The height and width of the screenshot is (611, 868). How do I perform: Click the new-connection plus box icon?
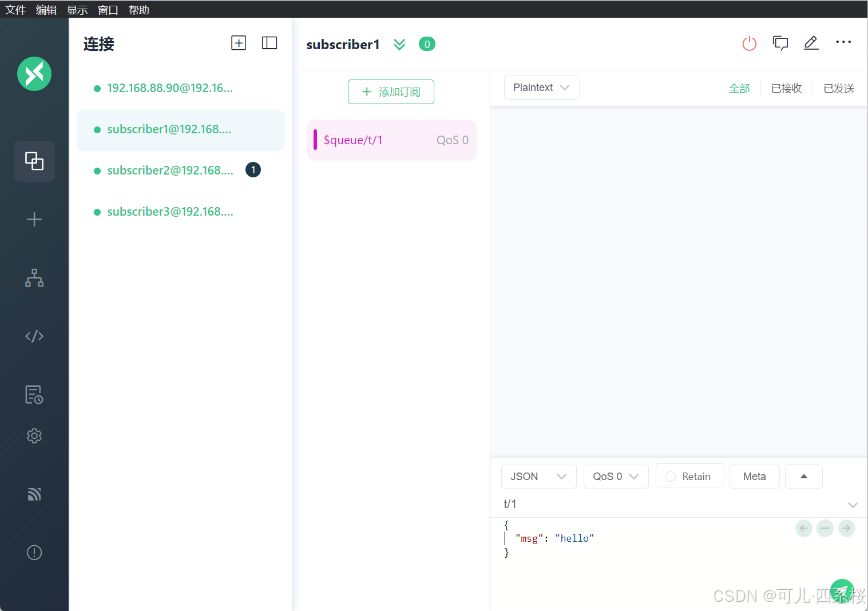tap(239, 43)
